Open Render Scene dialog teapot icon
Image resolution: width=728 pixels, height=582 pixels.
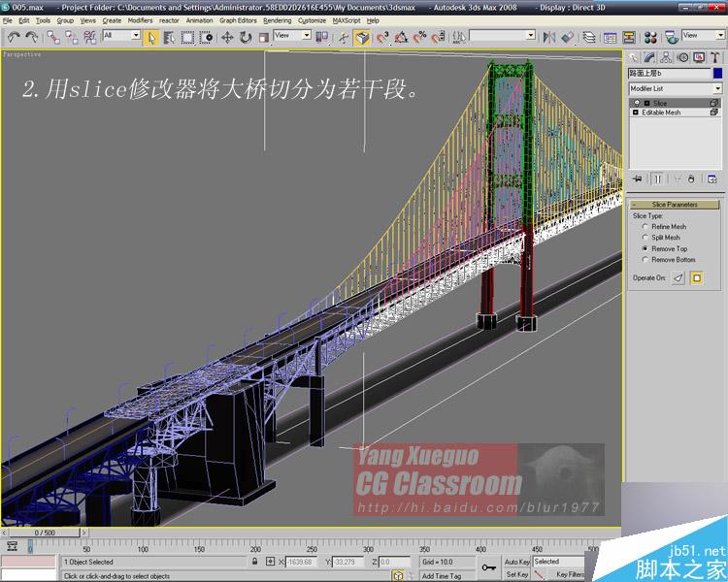672,38
